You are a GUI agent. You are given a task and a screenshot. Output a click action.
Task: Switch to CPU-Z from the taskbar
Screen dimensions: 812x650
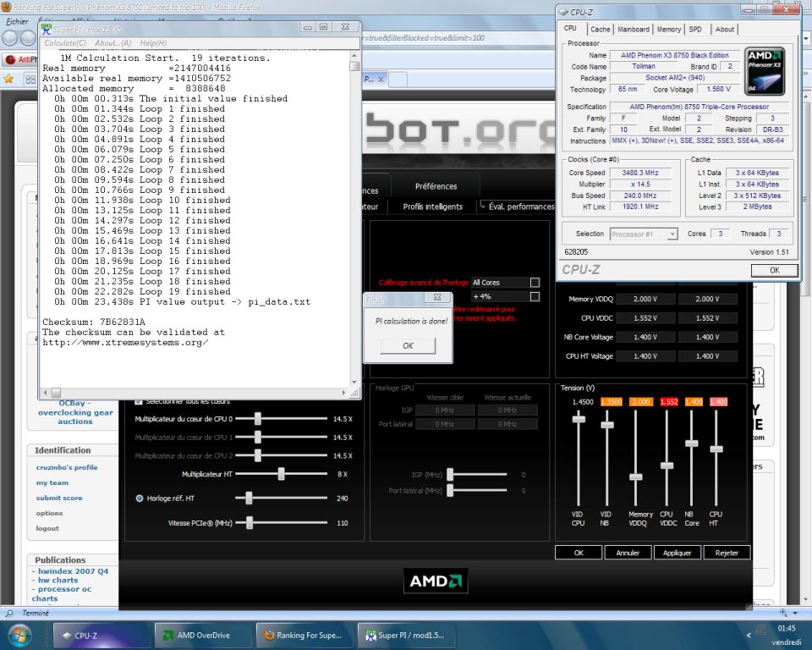101,635
